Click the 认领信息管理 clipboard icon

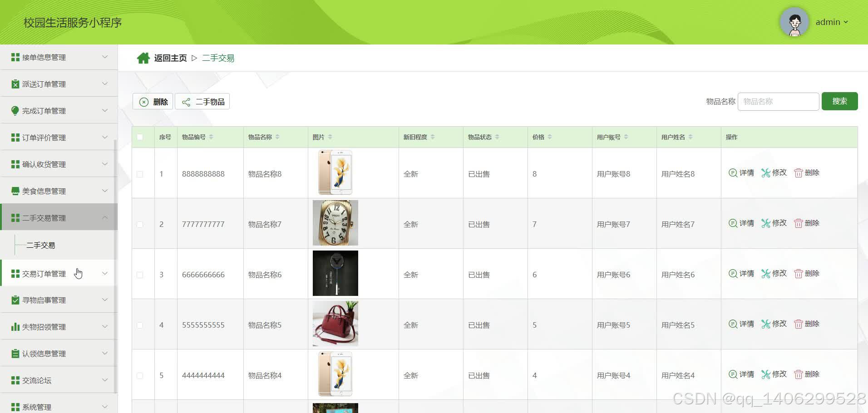[15, 354]
